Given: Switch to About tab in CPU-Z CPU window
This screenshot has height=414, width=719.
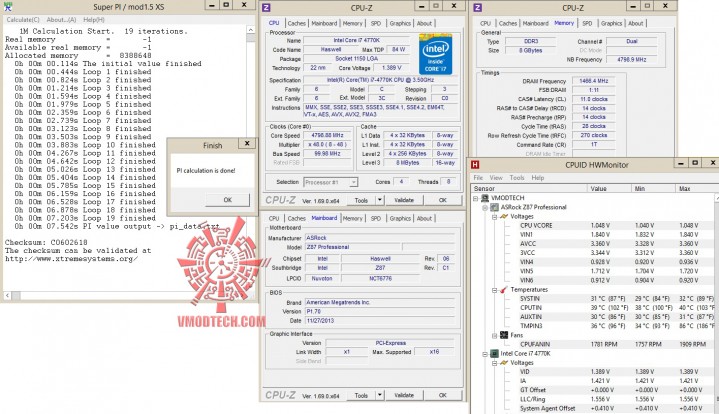Looking at the screenshot, I should click(424, 23).
